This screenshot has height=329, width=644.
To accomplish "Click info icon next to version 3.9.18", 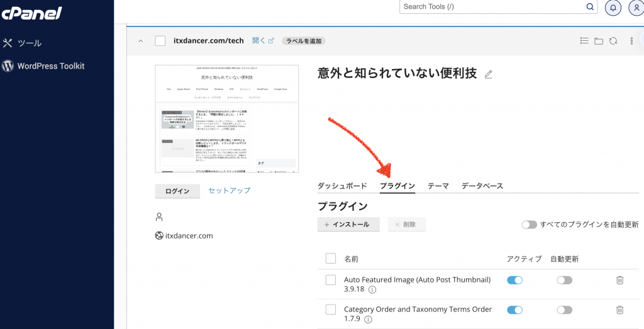I will point(372,290).
